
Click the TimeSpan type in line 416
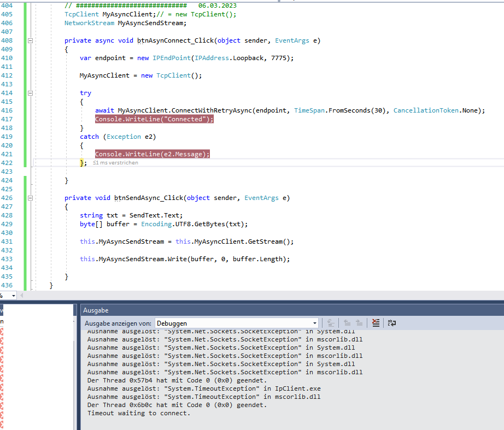click(x=309, y=110)
